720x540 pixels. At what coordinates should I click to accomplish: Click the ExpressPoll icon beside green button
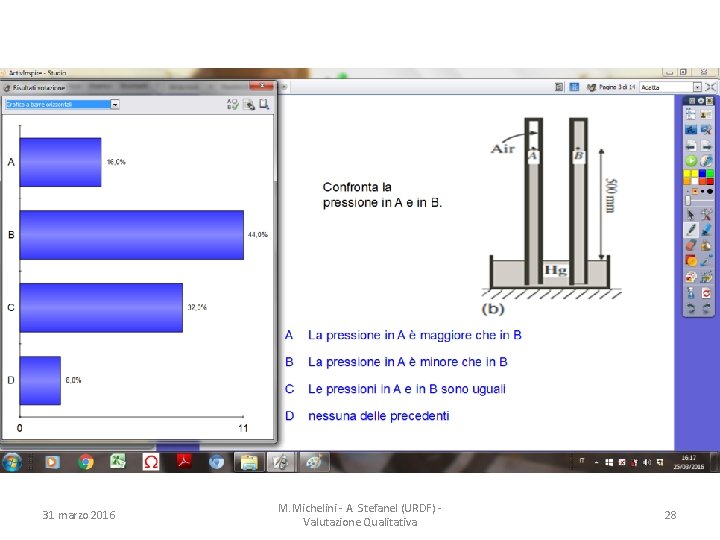(706, 161)
